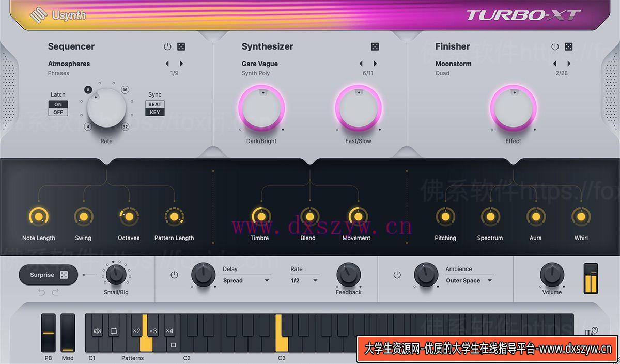Go to previous Synthesizer preset

(x=361, y=64)
